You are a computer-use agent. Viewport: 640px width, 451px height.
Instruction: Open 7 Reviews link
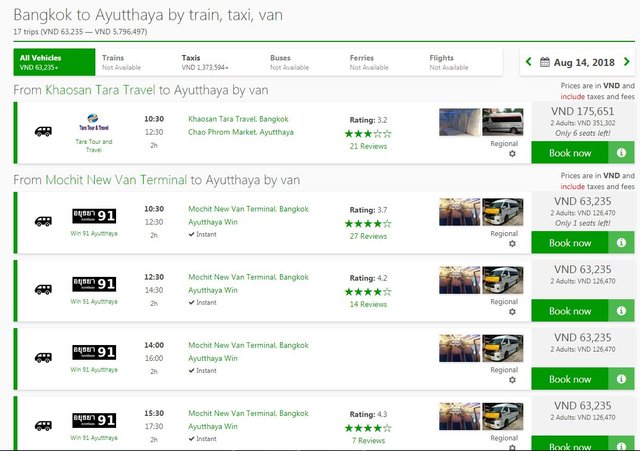point(368,440)
